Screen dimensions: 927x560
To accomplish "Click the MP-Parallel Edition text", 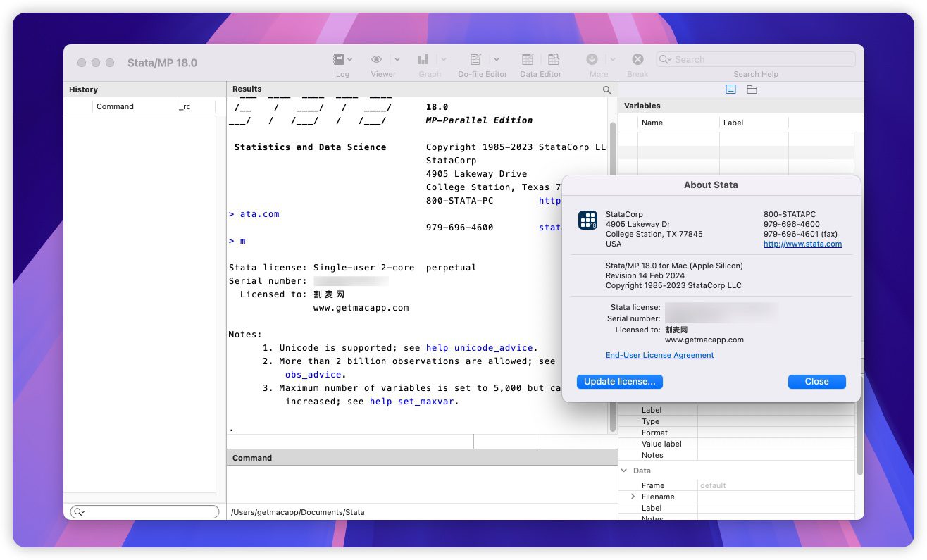I will tap(480, 120).
